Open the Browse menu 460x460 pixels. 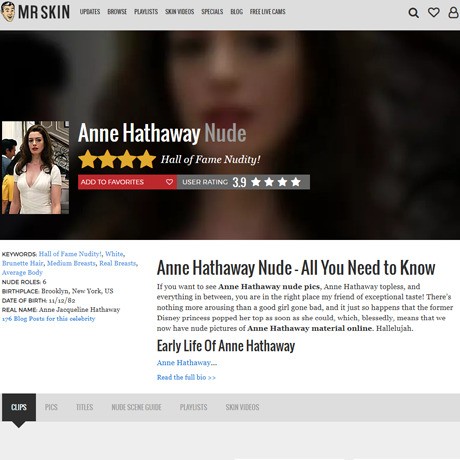pos(117,12)
